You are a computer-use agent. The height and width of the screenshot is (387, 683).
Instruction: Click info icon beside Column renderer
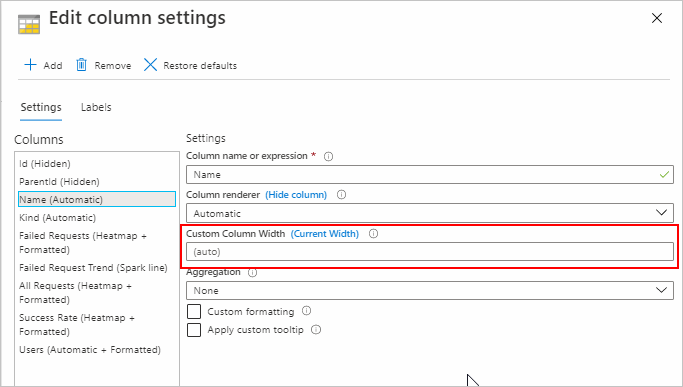tap(342, 195)
